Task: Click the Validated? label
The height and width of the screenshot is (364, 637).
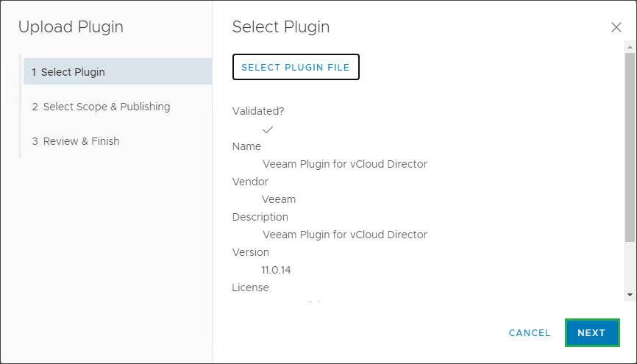Action: click(258, 111)
